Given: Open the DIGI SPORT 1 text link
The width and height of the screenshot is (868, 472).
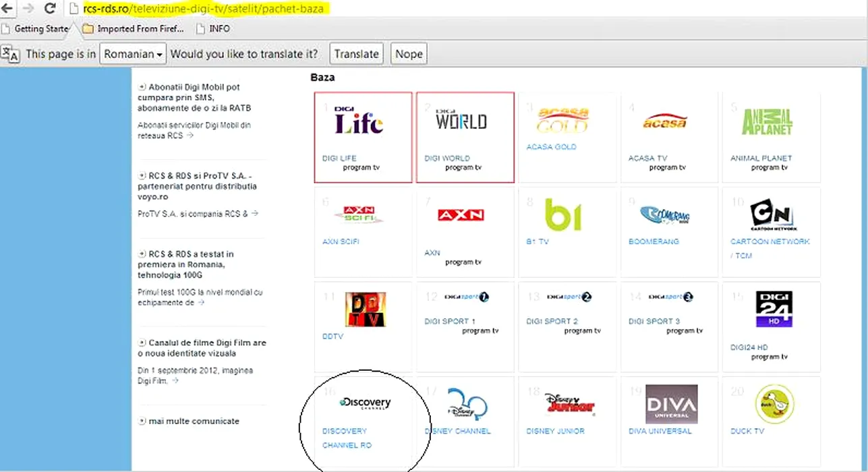Looking at the screenshot, I should [x=450, y=322].
